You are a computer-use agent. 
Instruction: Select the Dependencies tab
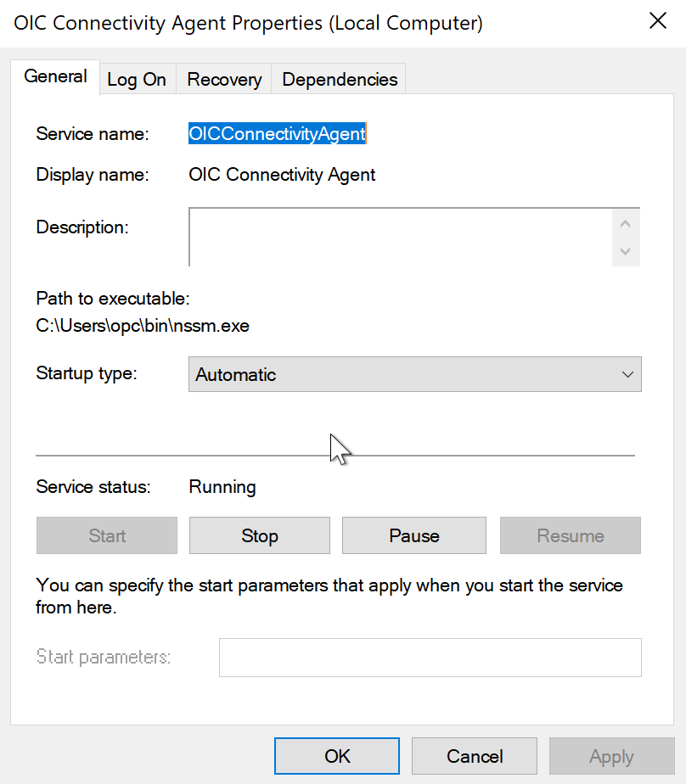[x=340, y=80]
